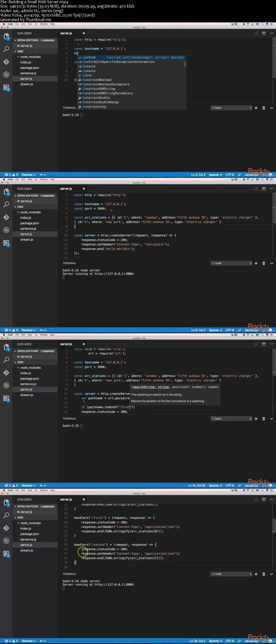Viewport: 276px width, 644px height.
Task: Expand node_modules folder in the autocomplete-popup frame
Action: [x=30, y=57]
